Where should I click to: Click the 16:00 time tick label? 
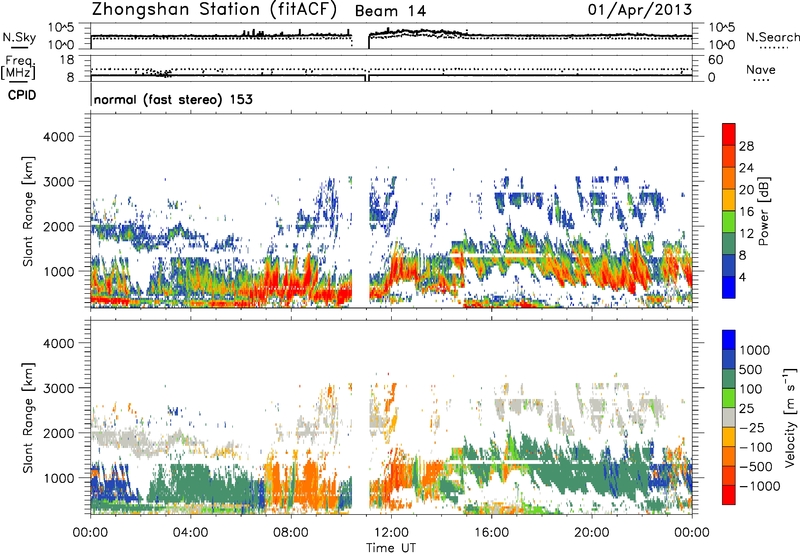(x=491, y=533)
